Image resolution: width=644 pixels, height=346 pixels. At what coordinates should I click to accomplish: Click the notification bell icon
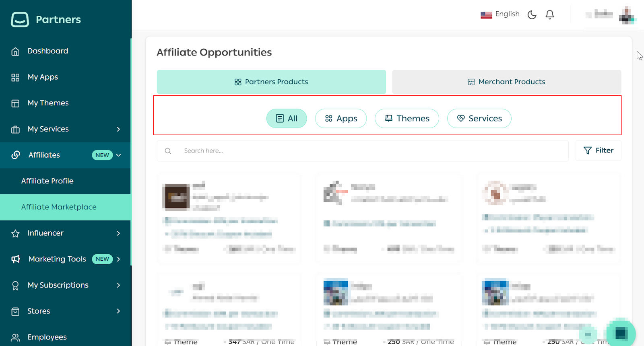549,15
